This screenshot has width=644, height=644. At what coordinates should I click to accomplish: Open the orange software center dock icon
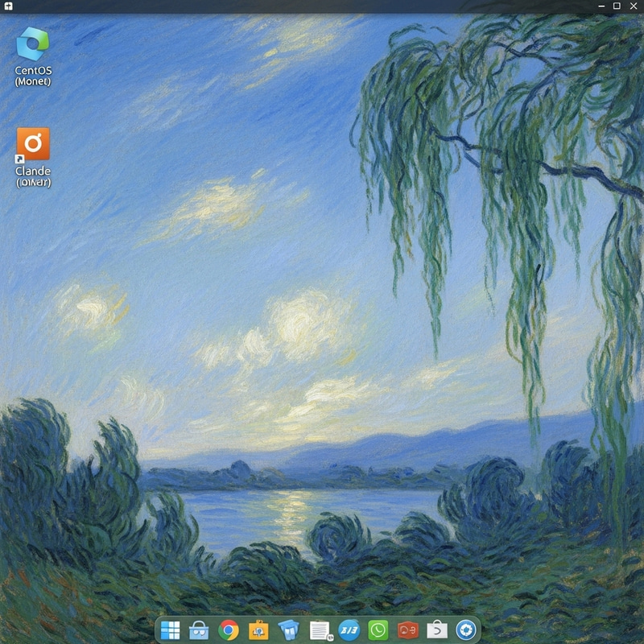(260, 631)
